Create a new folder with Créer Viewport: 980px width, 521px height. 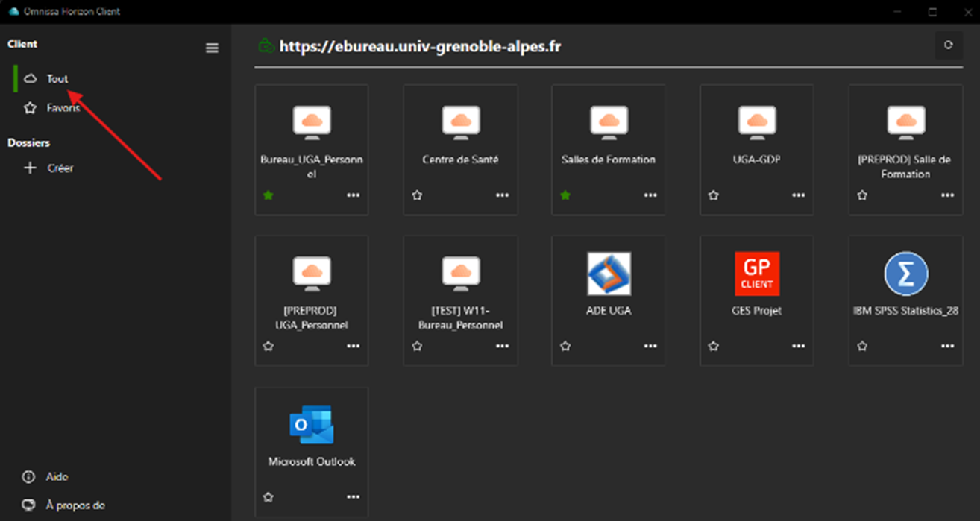(60, 168)
